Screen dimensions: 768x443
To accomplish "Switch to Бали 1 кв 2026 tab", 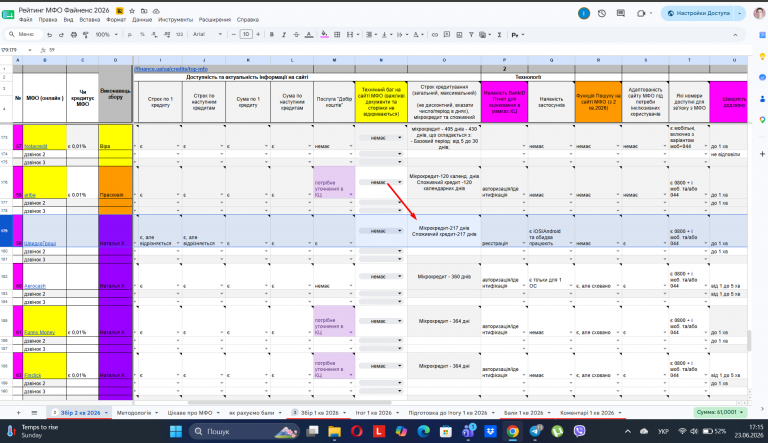I will click(x=524, y=413).
